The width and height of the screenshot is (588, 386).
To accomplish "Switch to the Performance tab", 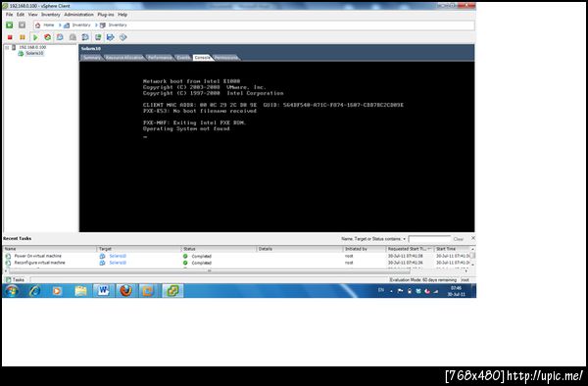I will coord(160,58).
